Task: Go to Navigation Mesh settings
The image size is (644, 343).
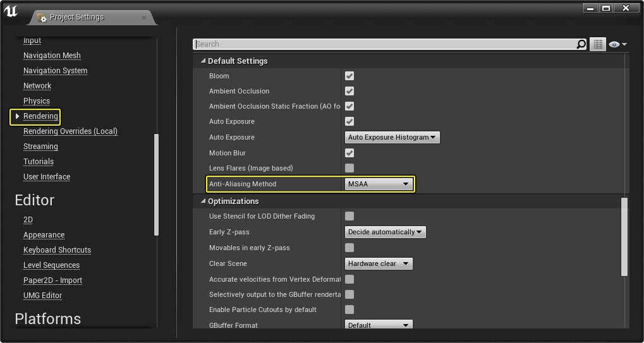Action: tap(52, 56)
